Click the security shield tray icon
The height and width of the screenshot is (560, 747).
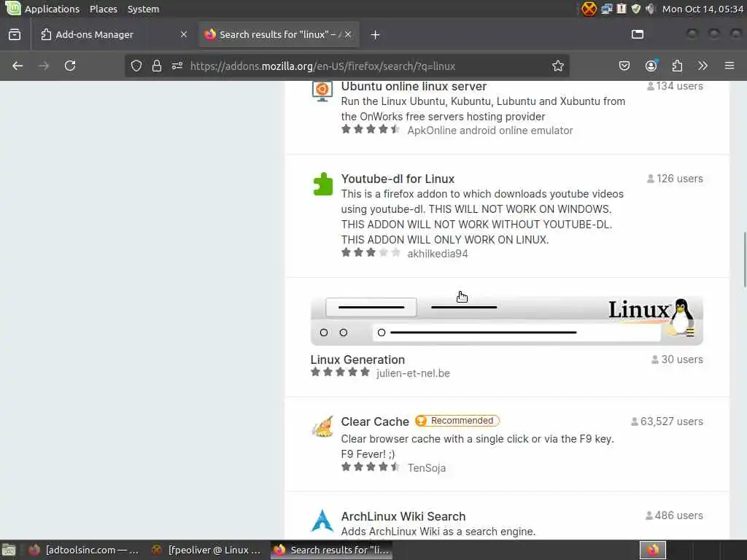click(x=635, y=9)
